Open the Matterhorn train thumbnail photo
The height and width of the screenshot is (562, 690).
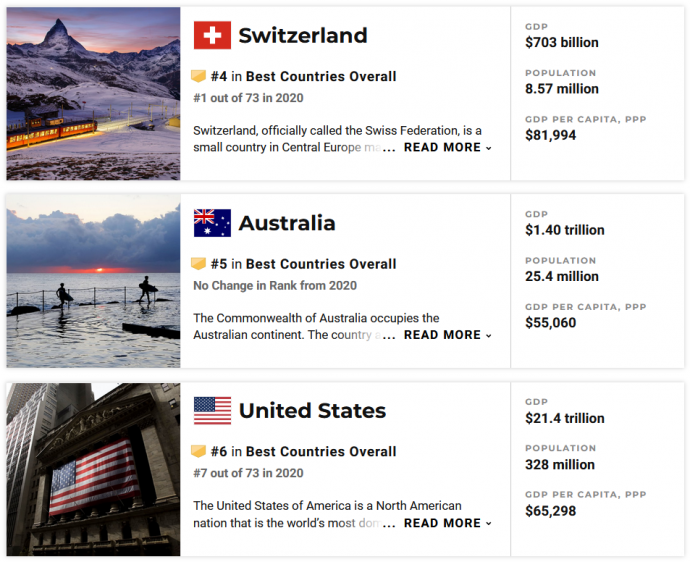tap(93, 93)
